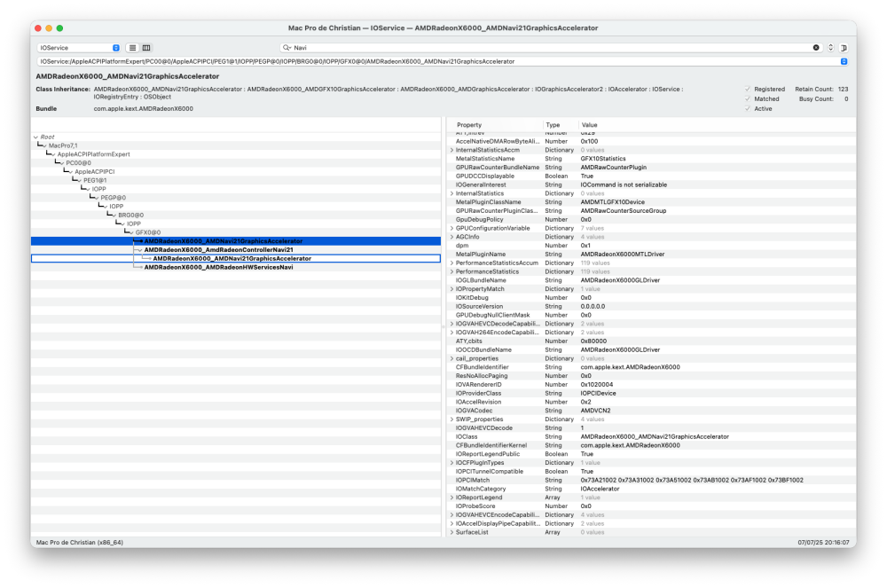Viewport: 887px width, 588px height.
Task: Expand SWIP_properties dictionary
Action: click(x=451, y=419)
